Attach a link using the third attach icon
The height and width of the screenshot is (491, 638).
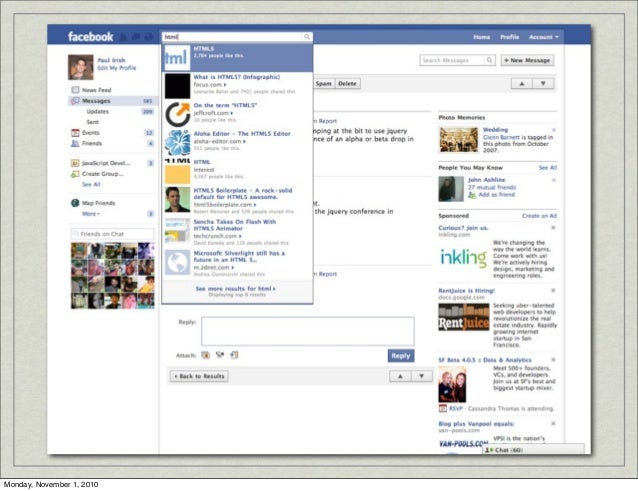tap(234, 355)
